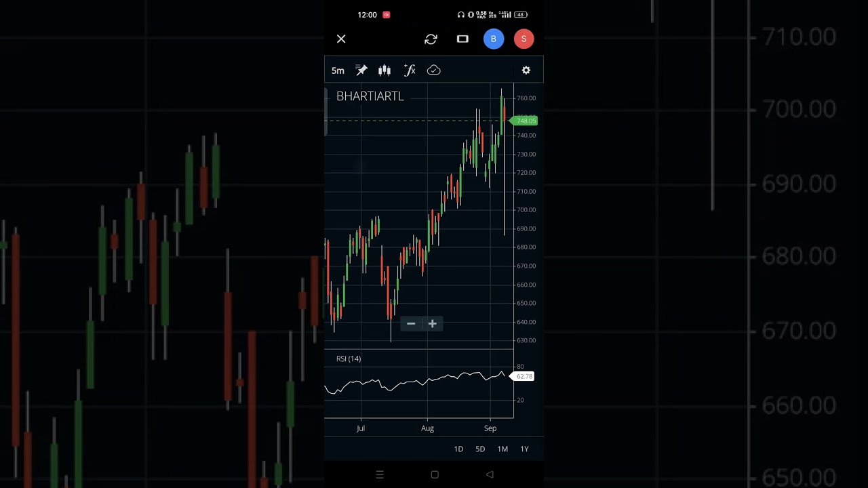Click the Jul label on time axis
The image size is (868, 488).
(361, 428)
